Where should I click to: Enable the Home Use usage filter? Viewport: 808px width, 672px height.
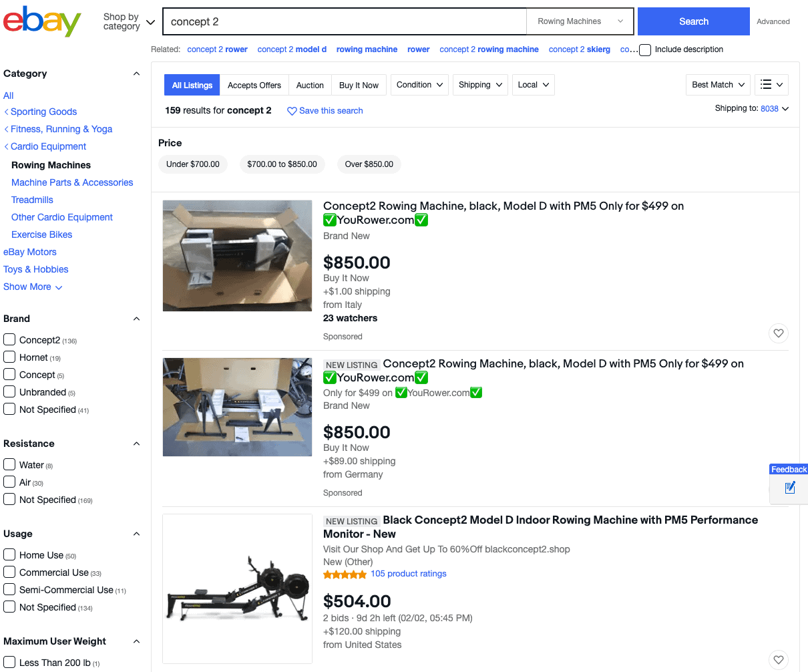point(9,554)
